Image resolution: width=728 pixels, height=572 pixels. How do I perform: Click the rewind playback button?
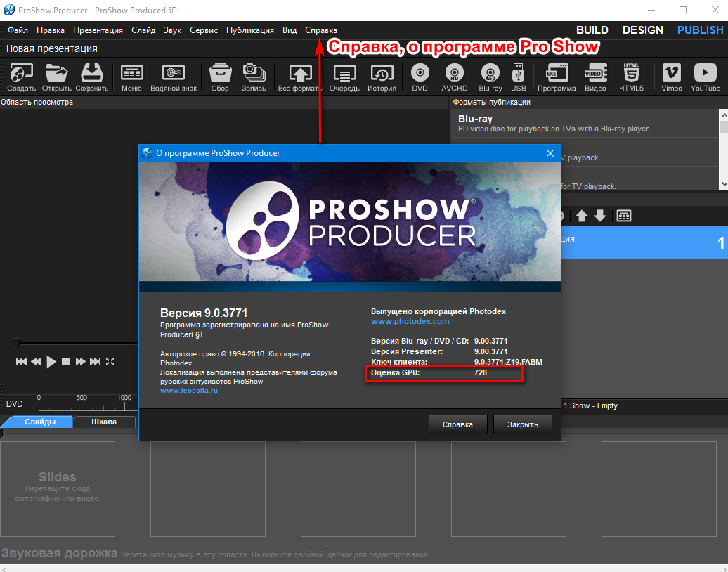36,361
